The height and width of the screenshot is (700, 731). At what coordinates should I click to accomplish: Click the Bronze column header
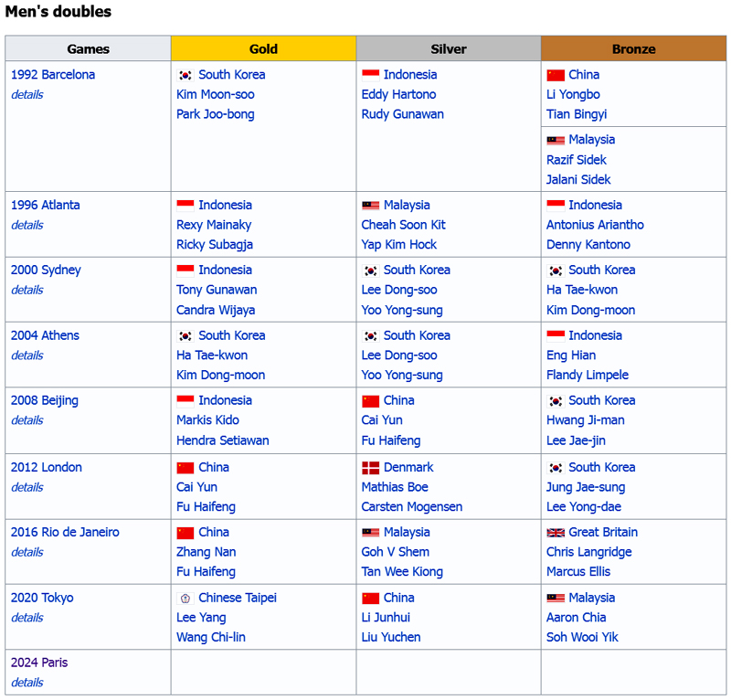633,48
